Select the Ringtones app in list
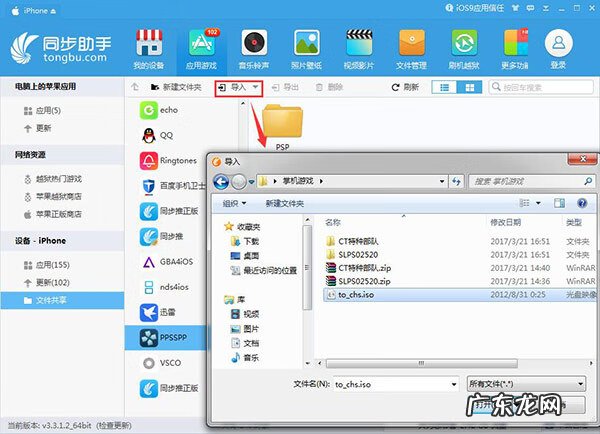 (166, 161)
